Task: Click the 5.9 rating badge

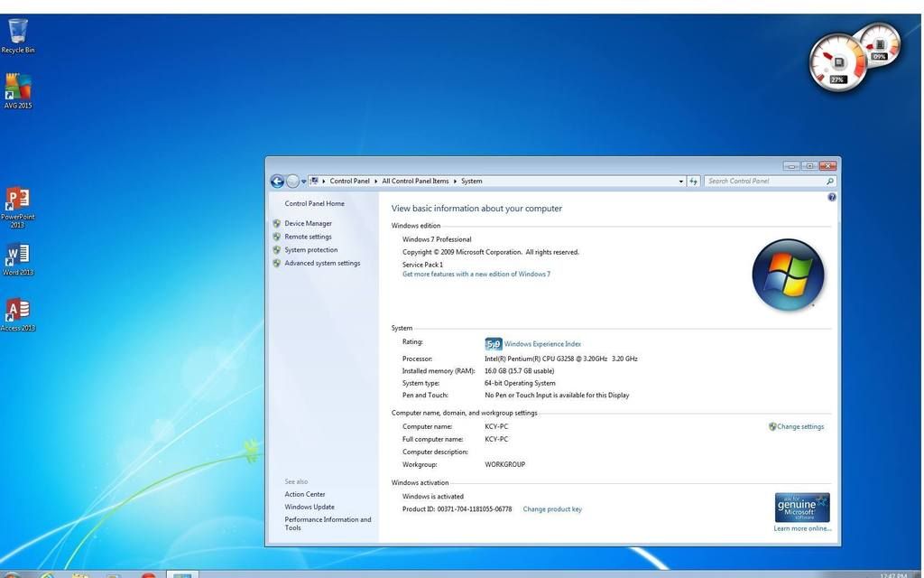Action: click(x=494, y=344)
